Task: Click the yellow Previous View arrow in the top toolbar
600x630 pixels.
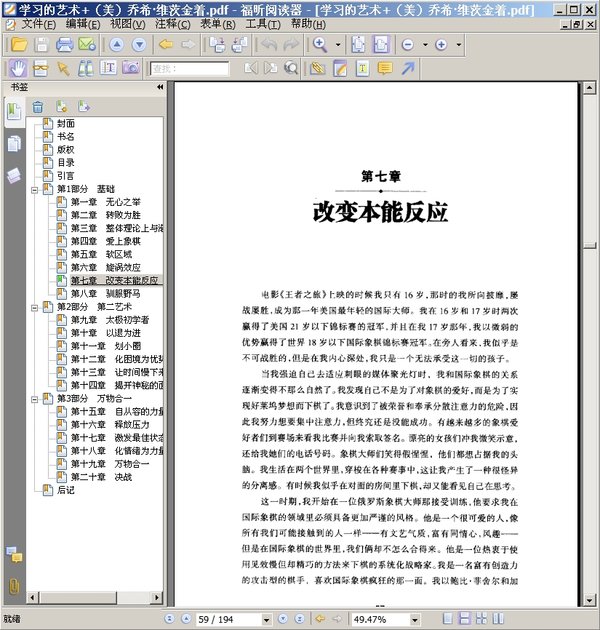Action: point(166,44)
